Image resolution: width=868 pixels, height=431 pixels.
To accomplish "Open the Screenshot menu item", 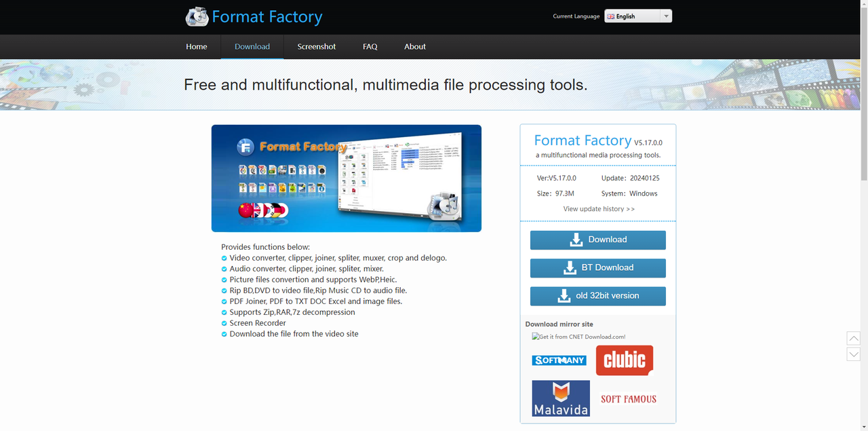I will (317, 47).
